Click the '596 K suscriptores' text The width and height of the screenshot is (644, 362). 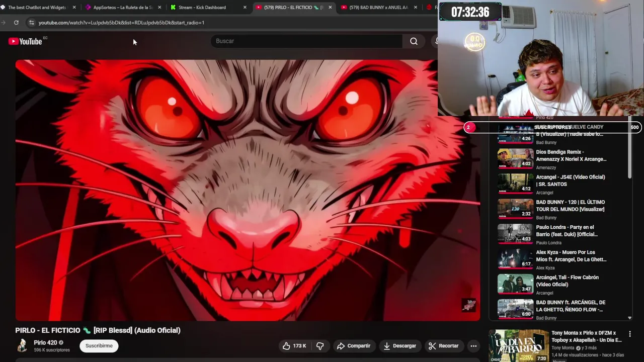52,350
